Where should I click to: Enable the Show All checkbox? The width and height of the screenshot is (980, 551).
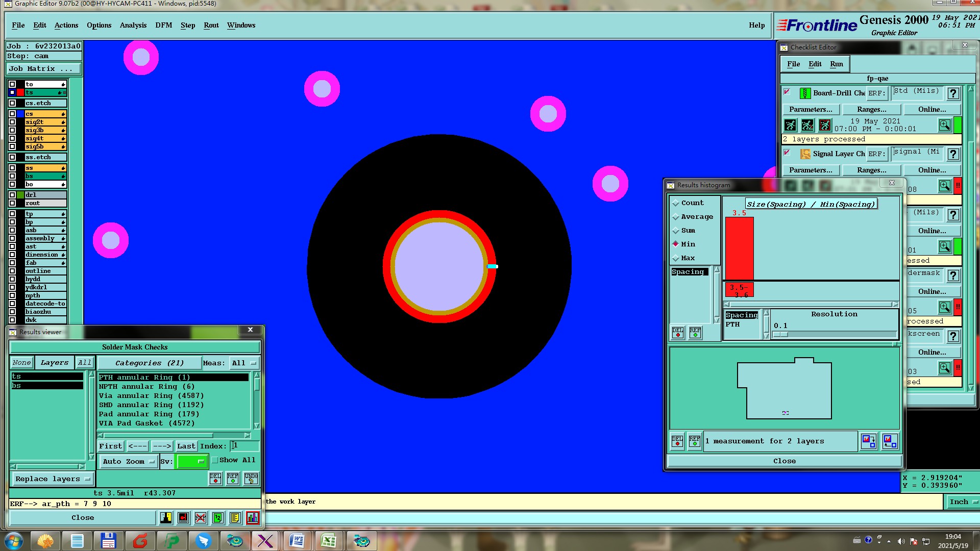(x=215, y=460)
